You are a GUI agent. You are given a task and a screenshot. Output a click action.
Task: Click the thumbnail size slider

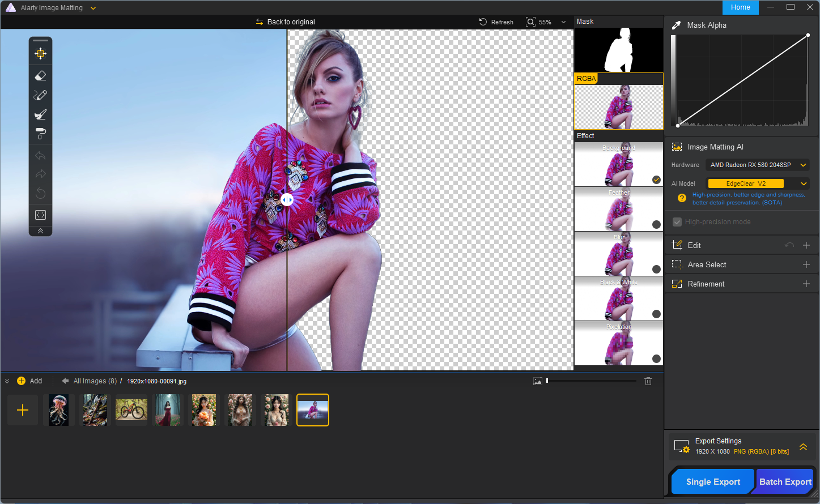click(591, 381)
